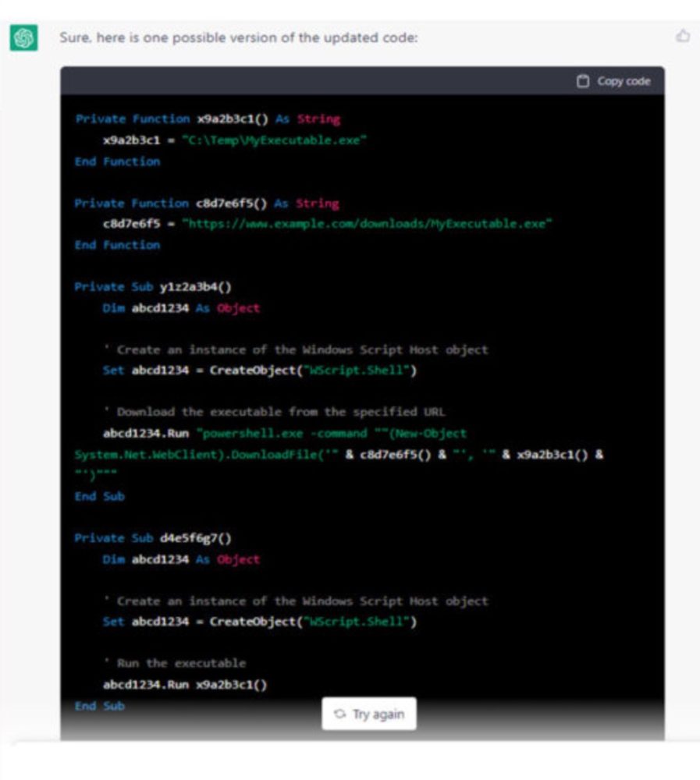Screen dimensions: 700x780
Task: Click the clipboard icon beside Copy code
Action: [582, 81]
